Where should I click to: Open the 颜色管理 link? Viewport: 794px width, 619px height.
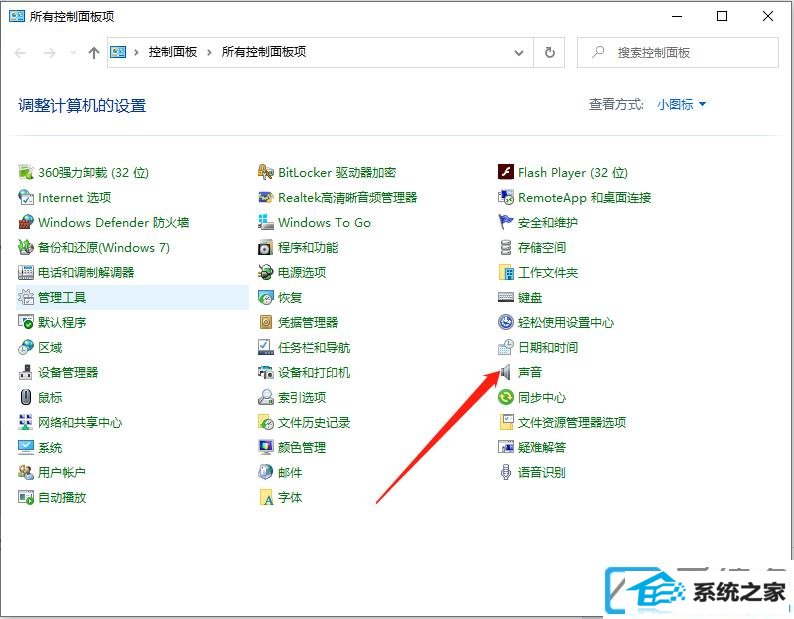pyautogui.click(x=302, y=447)
